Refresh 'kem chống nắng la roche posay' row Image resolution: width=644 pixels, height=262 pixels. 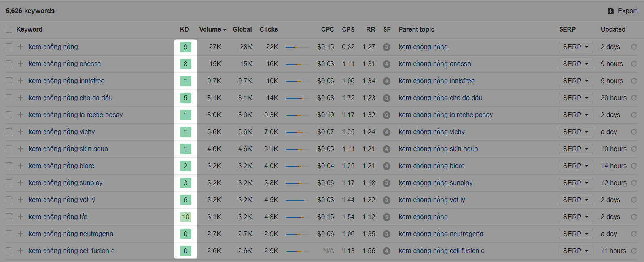pyautogui.click(x=634, y=115)
